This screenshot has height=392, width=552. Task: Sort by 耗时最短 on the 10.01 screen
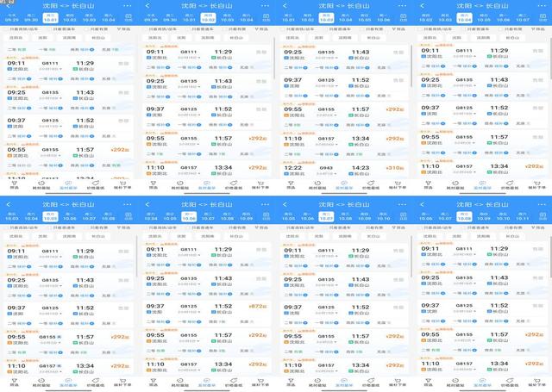click(41, 185)
